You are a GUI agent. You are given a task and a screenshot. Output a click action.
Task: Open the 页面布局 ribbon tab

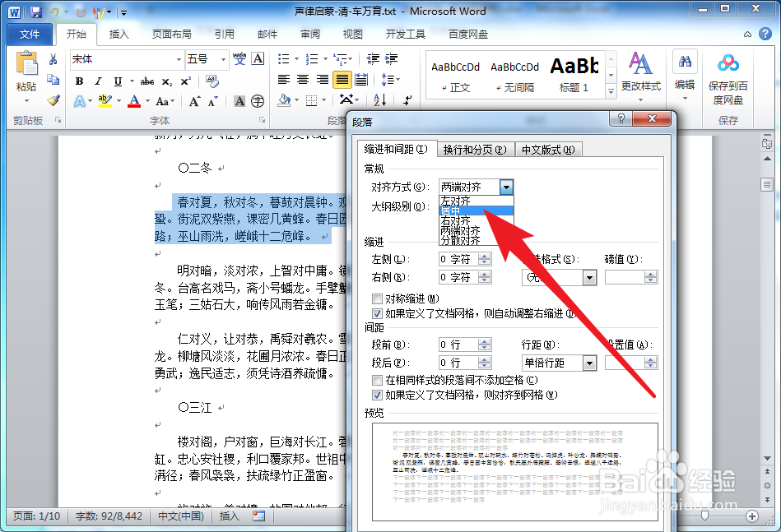[x=170, y=34]
